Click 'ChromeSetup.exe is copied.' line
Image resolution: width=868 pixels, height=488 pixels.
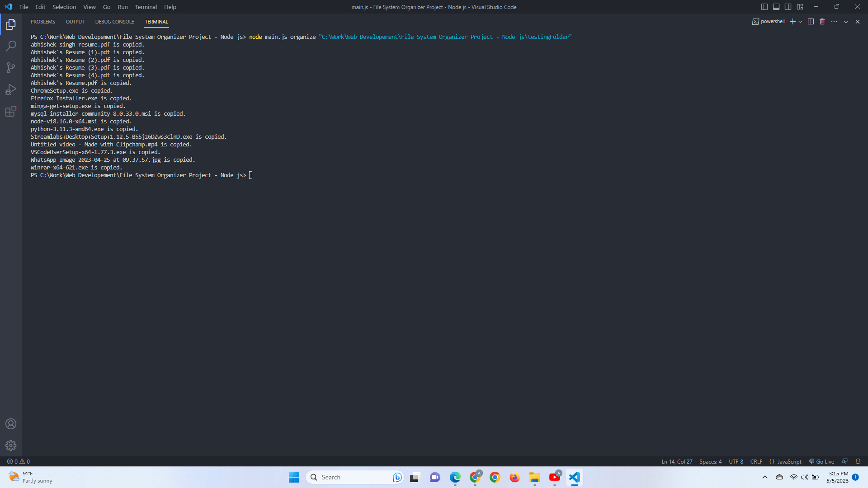[72, 91]
